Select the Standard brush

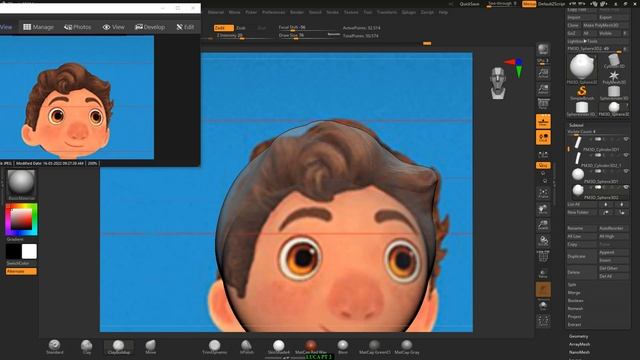point(54,347)
